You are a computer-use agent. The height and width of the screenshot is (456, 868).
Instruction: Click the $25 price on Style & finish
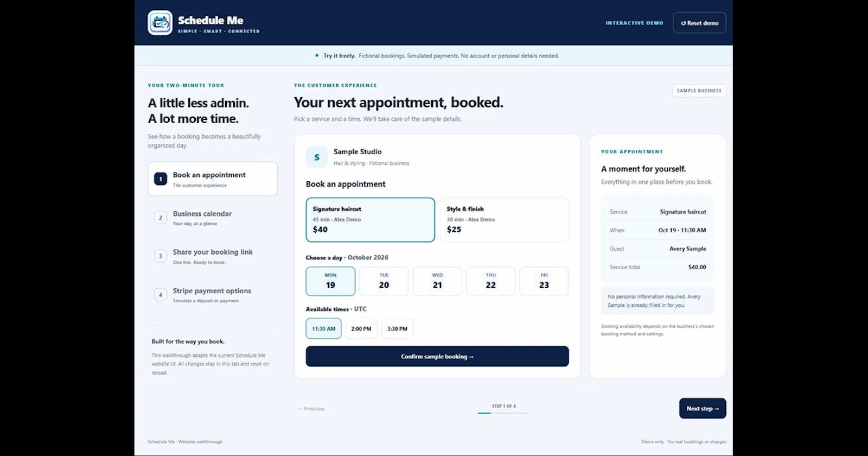[x=454, y=230]
